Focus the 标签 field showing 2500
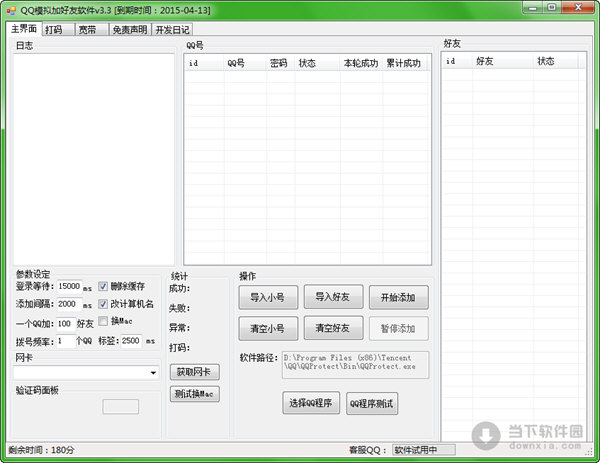600x463 pixels. 131,341
